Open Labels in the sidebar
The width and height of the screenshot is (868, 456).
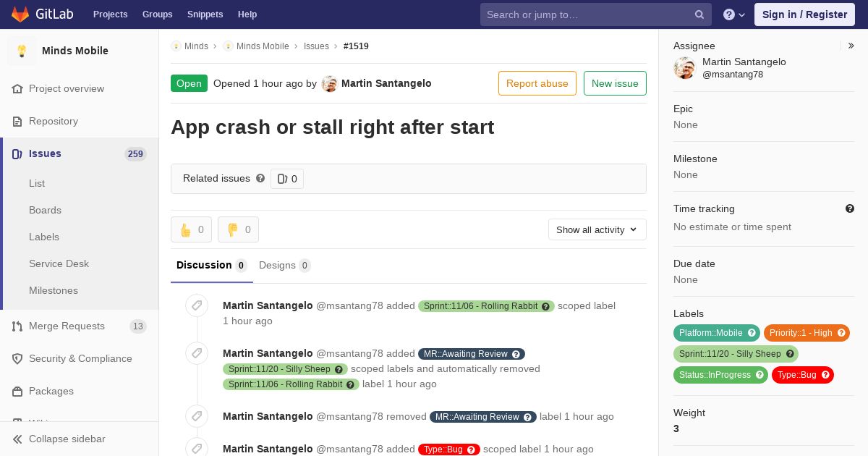(44, 237)
